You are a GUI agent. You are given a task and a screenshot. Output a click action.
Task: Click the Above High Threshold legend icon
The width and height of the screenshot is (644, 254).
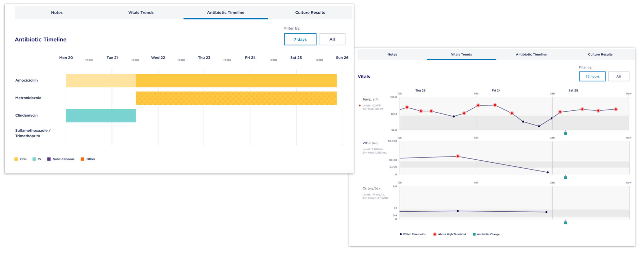click(435, 234)
